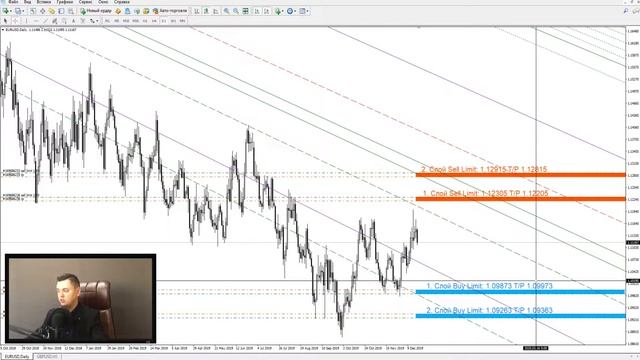
Task: Switch to bar chart display
Action: click(x=197, y=11)
